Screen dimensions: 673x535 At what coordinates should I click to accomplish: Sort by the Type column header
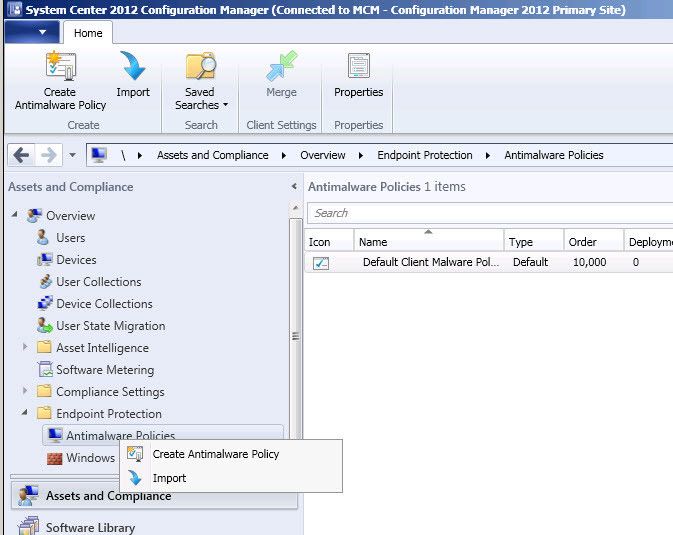coord(534,242)
